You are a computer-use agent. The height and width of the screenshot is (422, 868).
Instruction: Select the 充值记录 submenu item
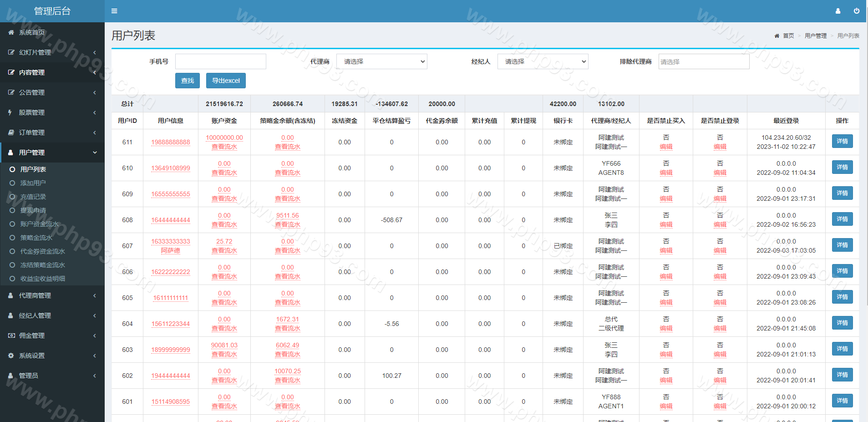pos(33,197)
